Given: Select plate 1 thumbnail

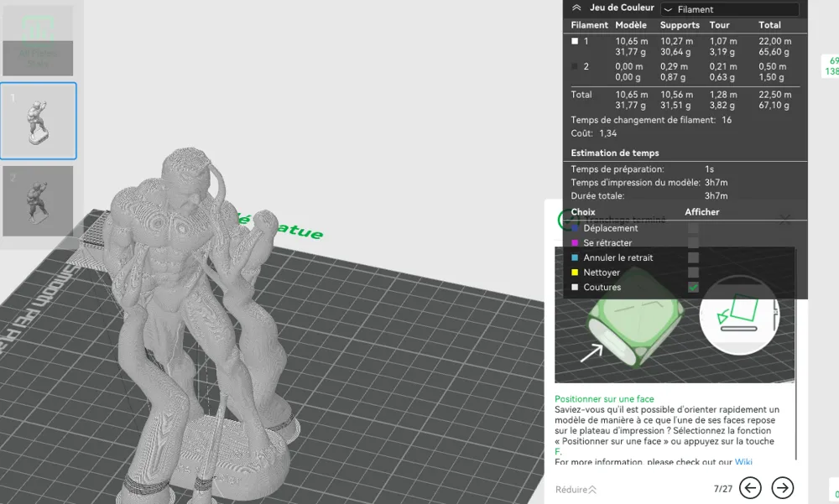Looking at the screenshot, I should tap(38, 121).
